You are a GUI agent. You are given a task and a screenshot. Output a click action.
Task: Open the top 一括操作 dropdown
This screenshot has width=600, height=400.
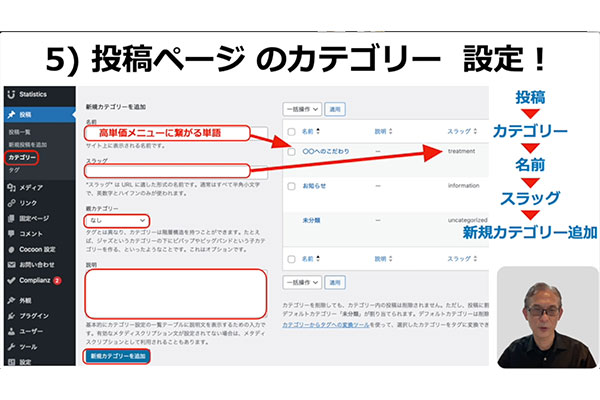pyautogui.click(x=302, y=109)
